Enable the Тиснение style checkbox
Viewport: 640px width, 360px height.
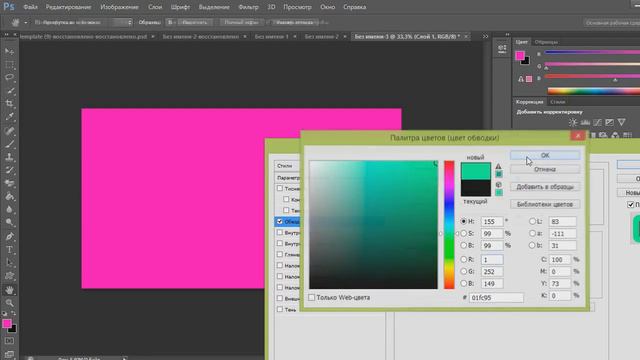click(280, 189)
